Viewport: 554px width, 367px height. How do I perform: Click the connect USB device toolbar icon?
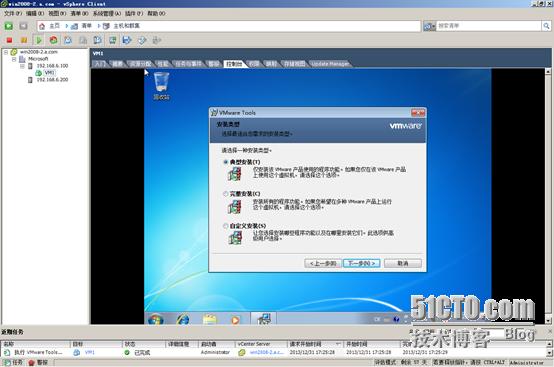point(157,40)
